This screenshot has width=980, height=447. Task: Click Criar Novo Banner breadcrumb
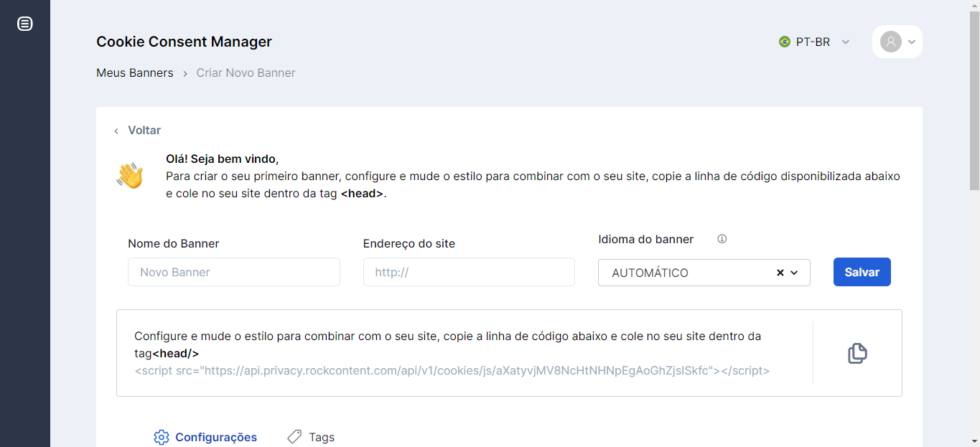tap(246, 72)
